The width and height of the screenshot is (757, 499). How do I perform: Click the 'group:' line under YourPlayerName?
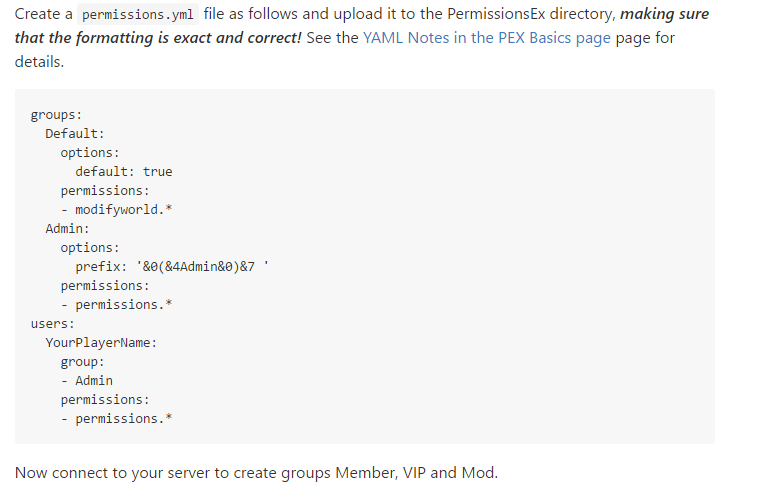coord(82,362)
